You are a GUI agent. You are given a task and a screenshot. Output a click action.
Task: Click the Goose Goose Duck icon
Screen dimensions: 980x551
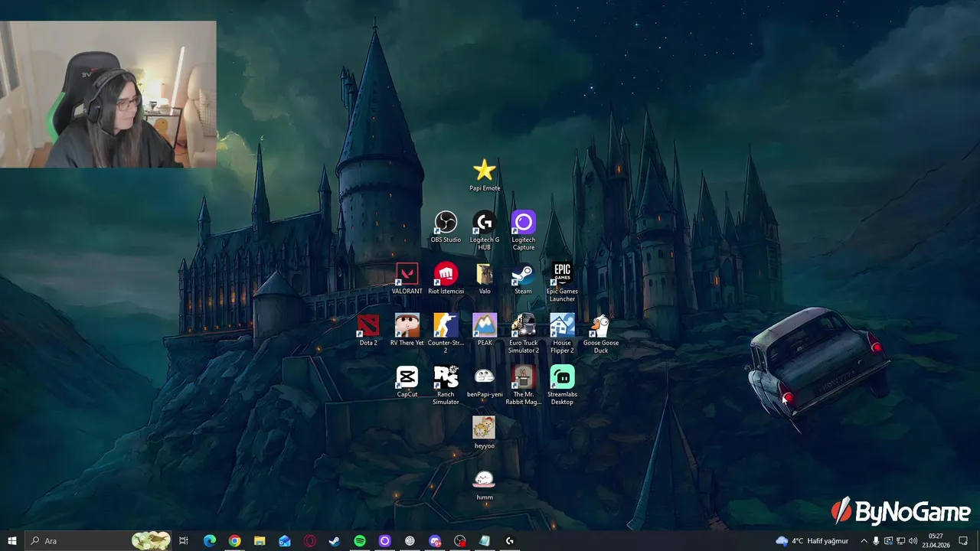tap(601, 334)
